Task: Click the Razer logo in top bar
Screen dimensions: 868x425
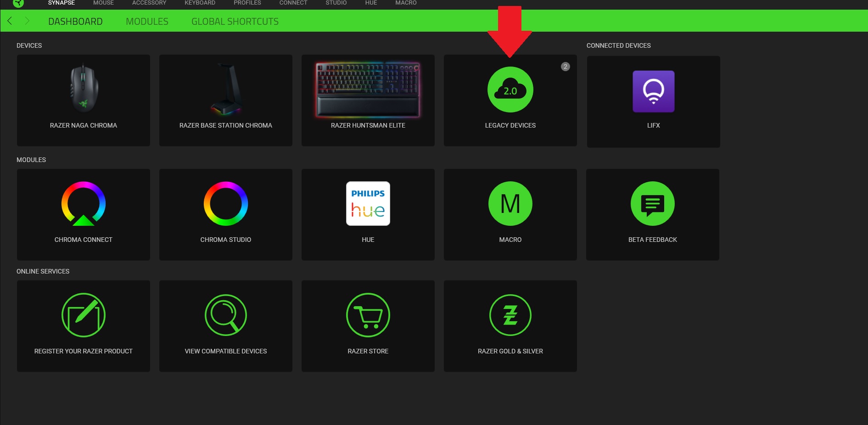Action: pos(18,3)
